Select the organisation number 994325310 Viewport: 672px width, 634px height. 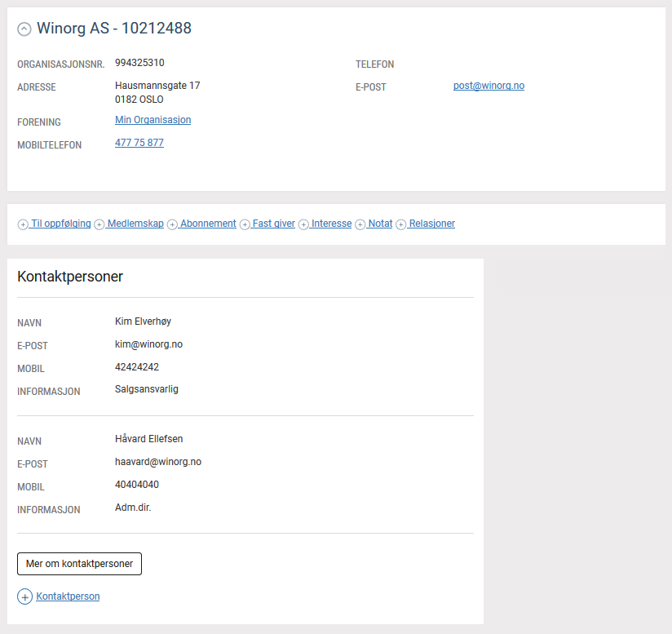(x=139, y=63)
